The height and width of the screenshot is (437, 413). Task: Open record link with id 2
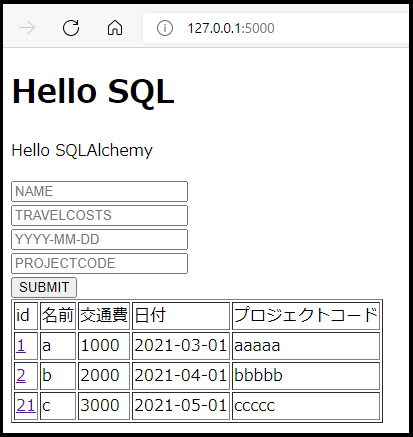point(21,376)
